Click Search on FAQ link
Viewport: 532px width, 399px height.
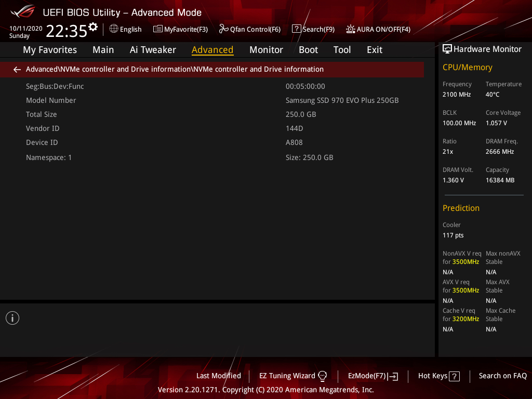[x=502, y=376]
